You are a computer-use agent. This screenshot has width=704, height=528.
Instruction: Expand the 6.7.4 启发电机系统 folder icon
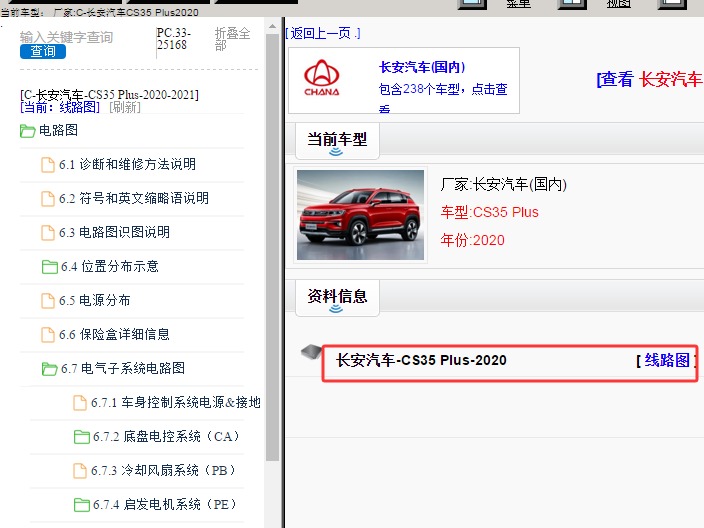pyautogui.click(x=82, y=505)
